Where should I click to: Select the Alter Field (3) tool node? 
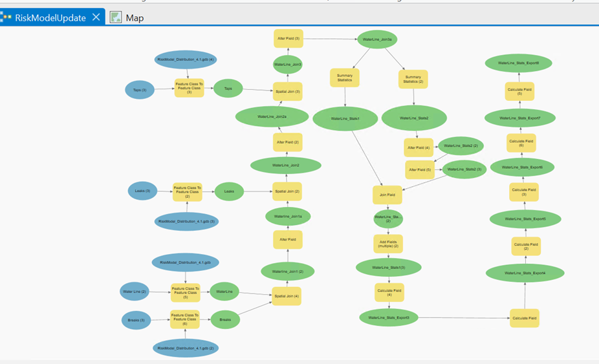pyautogui.click(x=288, y=39)
